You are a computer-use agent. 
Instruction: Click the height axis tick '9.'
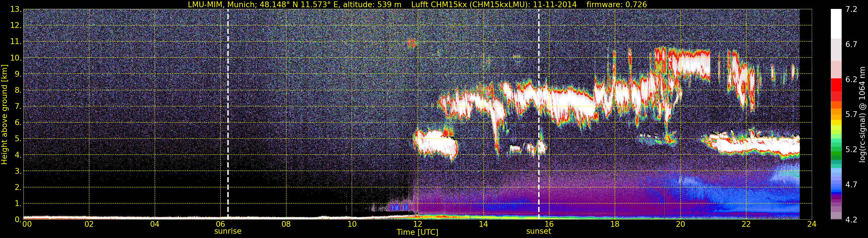18,74
